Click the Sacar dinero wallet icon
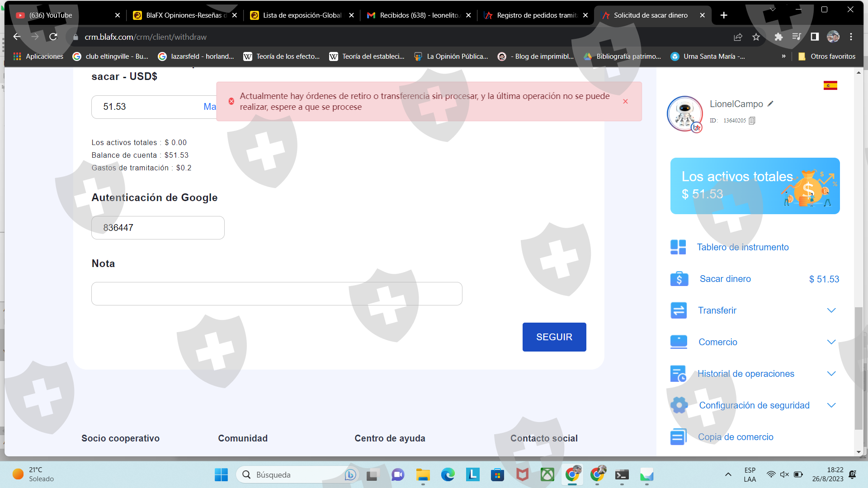The image size is (868, 488). (679, 279)
